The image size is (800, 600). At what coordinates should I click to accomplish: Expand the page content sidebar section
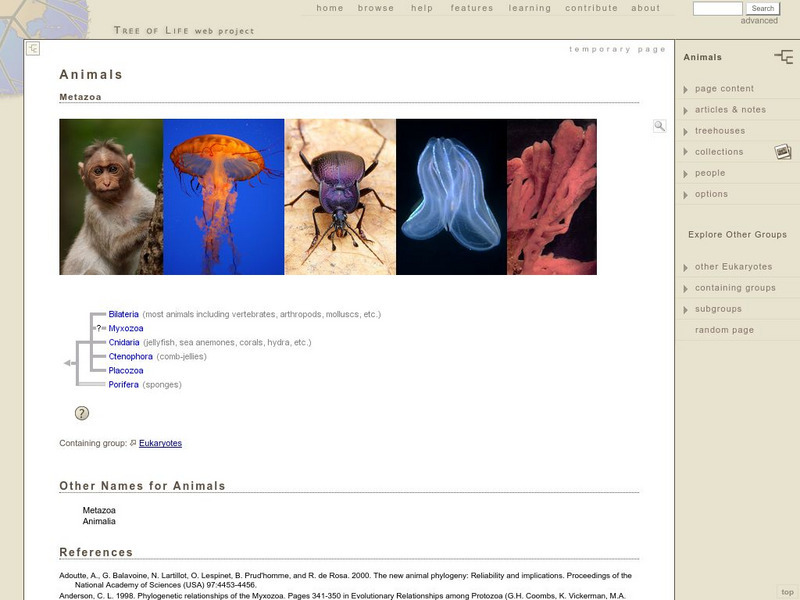(724, 89)
